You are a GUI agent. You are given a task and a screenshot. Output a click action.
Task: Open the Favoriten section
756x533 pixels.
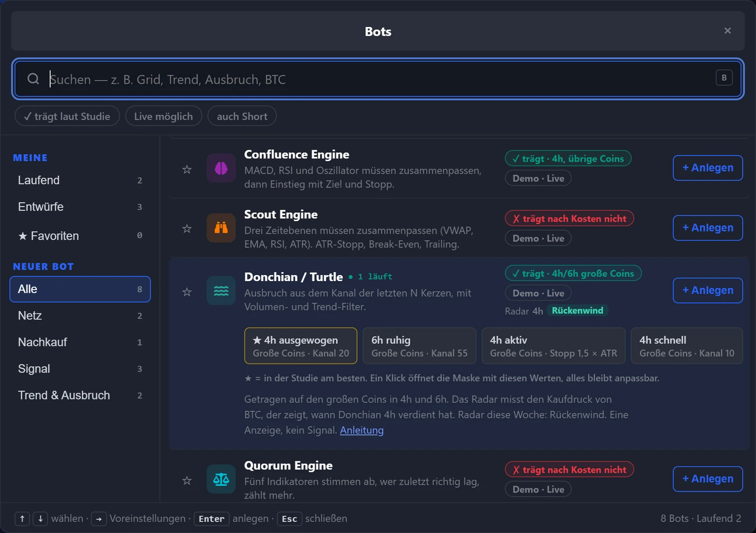[80, 235]
